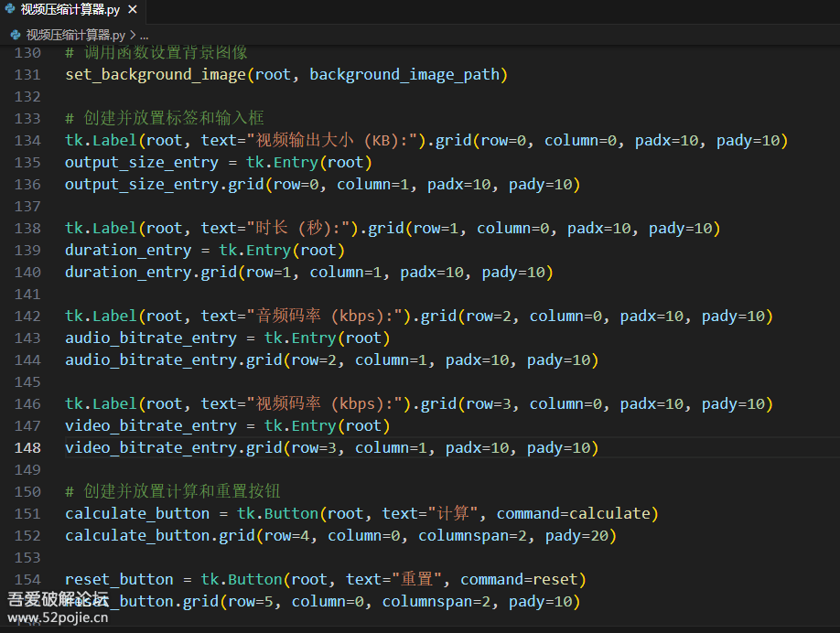Click columnspan=2 on line 152
840x633 pixels.
tap(472, 536)
